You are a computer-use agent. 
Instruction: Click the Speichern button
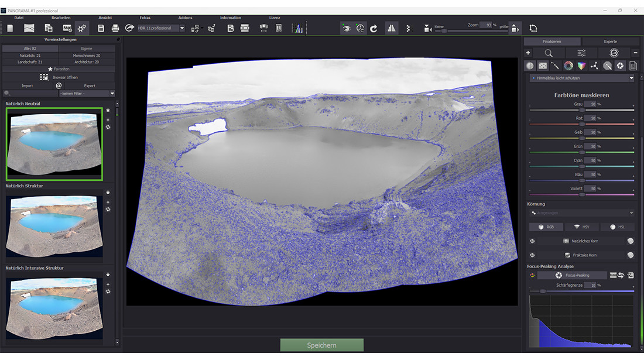(321, 345)
